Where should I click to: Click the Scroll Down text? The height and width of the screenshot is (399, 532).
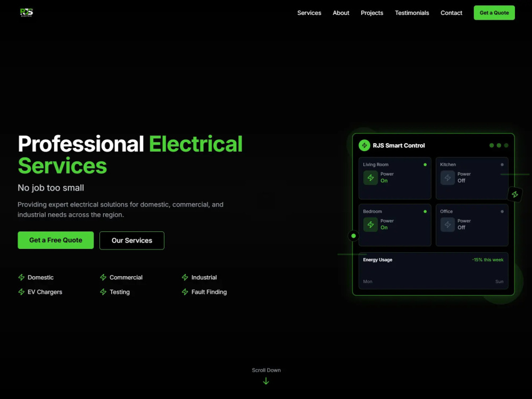[x=266, y=370]
